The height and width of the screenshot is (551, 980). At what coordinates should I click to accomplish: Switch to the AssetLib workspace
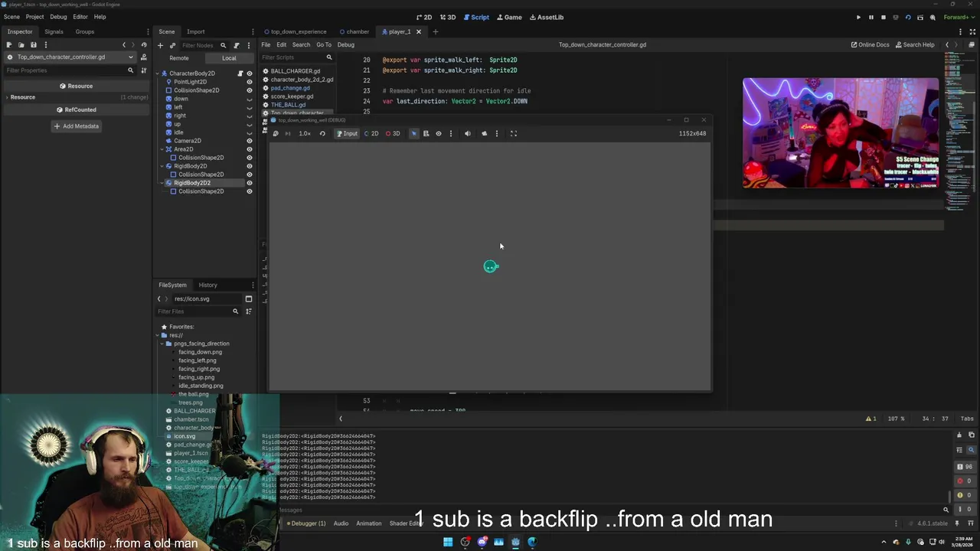tap(546, 17)
